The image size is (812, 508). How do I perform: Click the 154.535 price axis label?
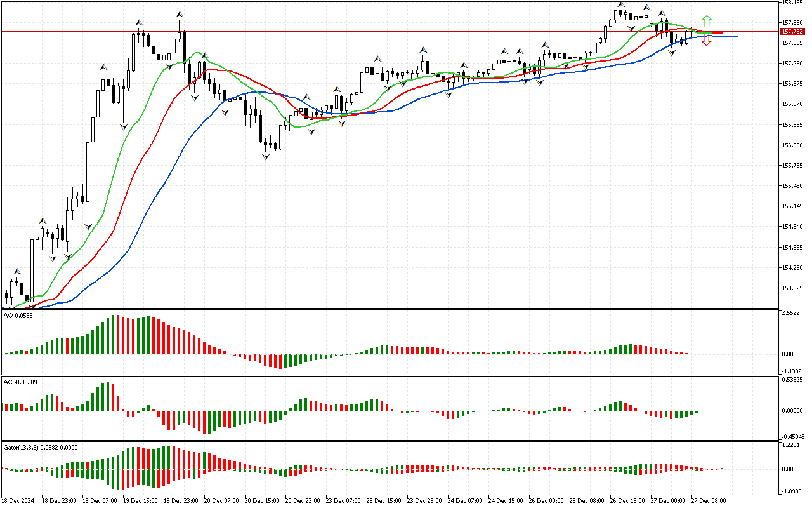(793, 248)
